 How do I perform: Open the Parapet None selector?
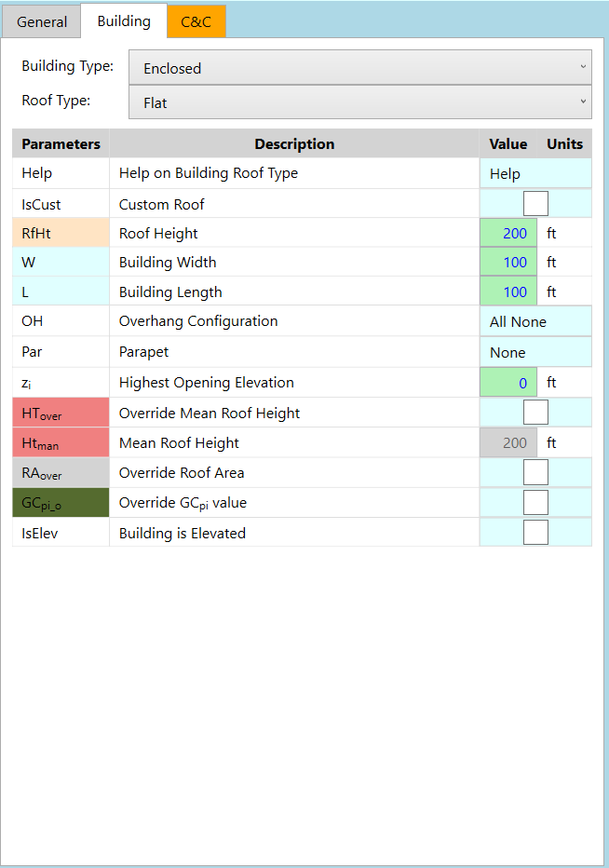pyautogui.click(x=535, y=352)
